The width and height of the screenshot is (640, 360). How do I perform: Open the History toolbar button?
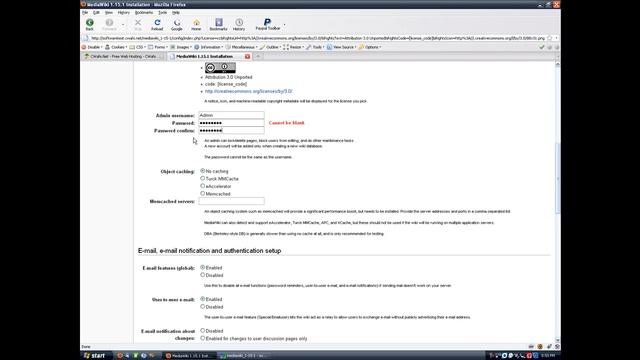[239, 24]
